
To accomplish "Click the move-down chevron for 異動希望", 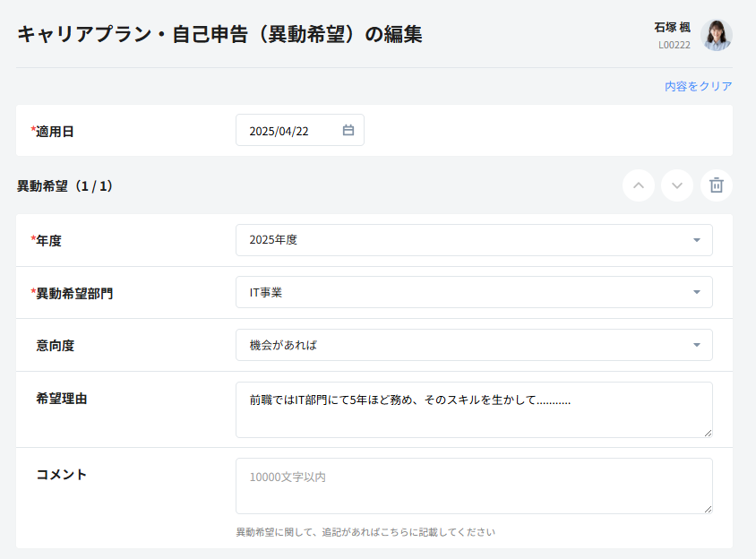I will click(x=677, y=185).
